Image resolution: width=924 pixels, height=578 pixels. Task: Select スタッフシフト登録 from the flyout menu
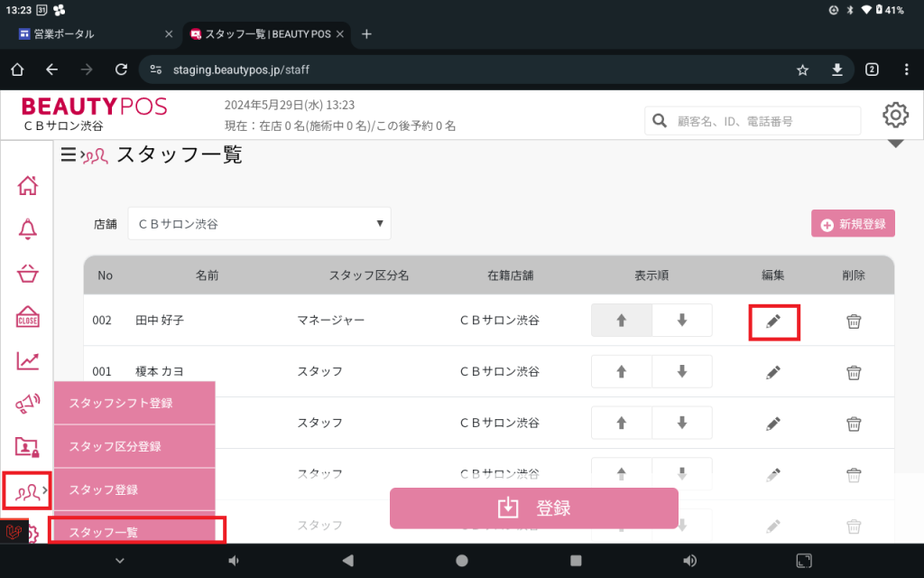click(x=134, y=403)
